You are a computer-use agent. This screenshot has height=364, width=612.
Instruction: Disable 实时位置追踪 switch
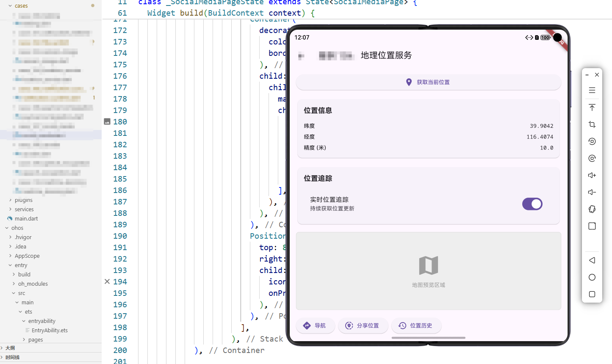coord(532,204)
